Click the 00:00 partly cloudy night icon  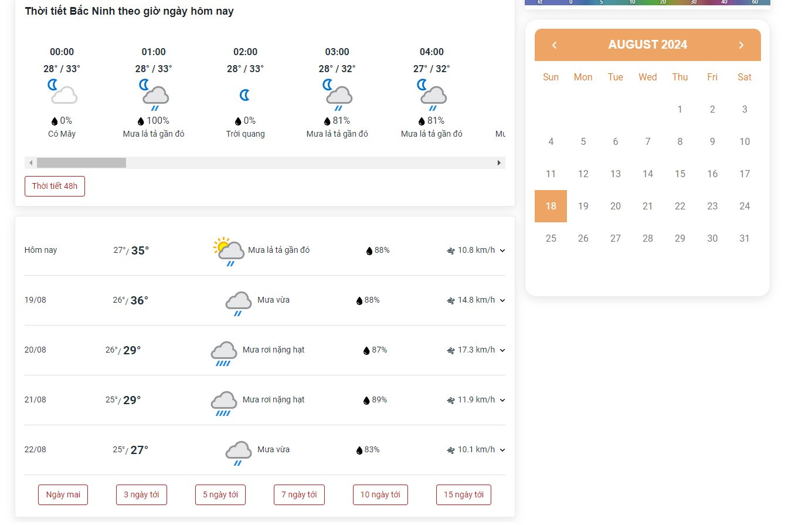coord(62,92)
